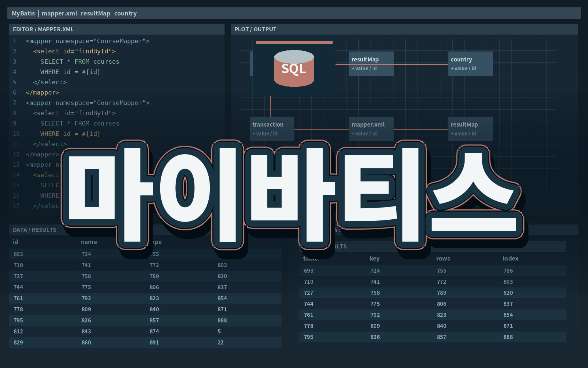Click line number 17 in the gutter

[x=16, y=206]
